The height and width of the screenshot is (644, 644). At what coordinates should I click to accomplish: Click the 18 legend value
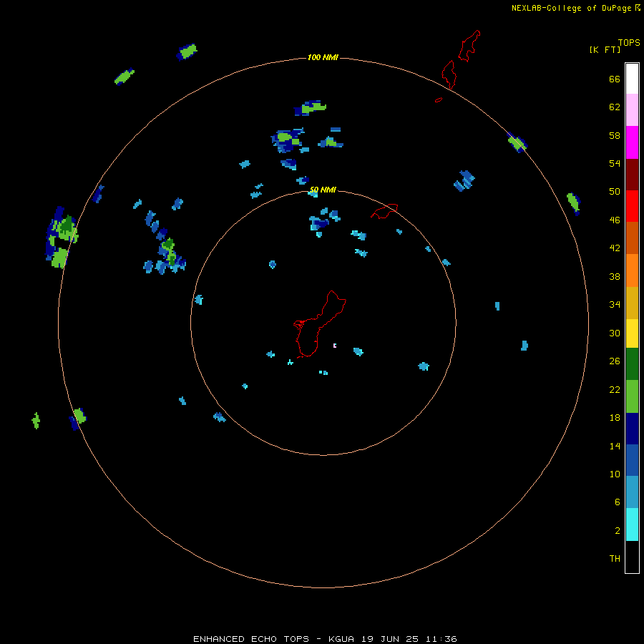(615, 418)
